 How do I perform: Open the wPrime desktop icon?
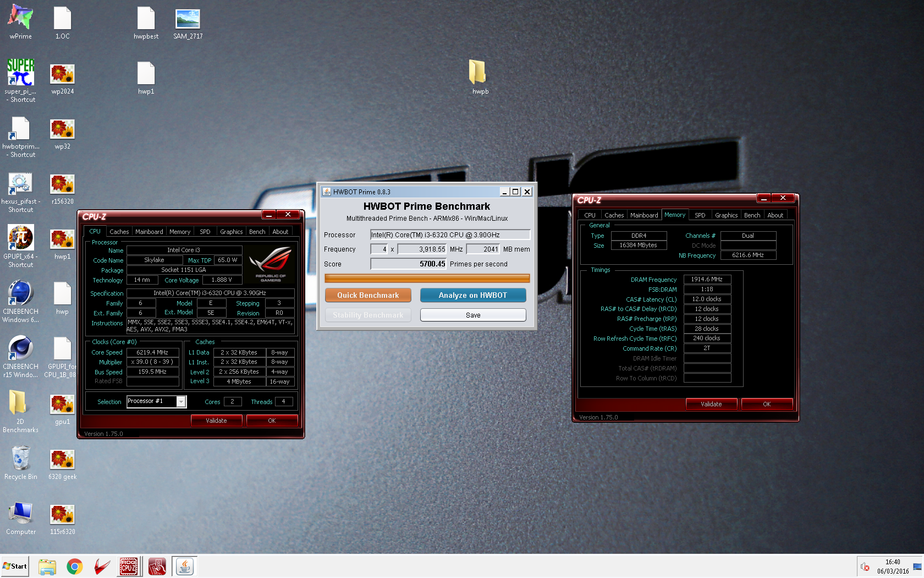[x=20, y=22]
